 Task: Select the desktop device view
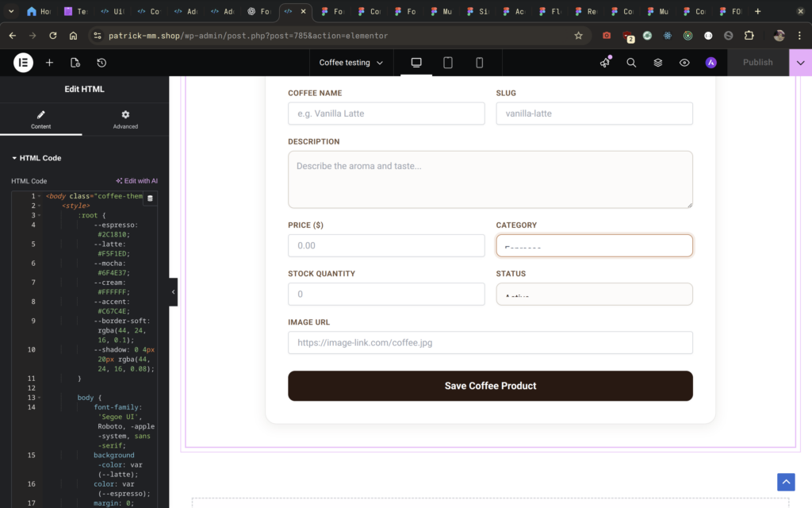click(416, 63)
